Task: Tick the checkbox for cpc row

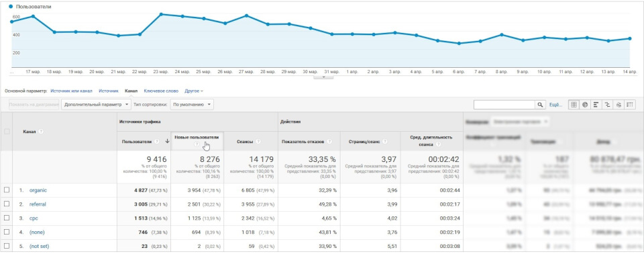Action: (7, 218)
